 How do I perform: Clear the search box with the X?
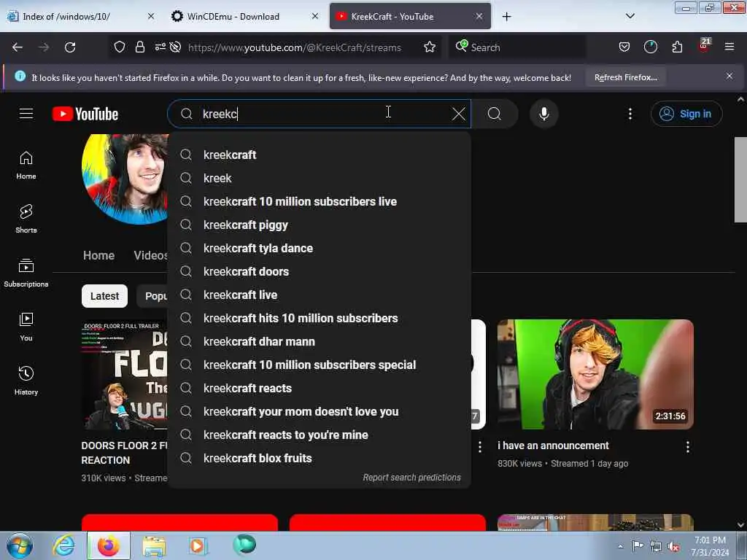tap(458, 114)
